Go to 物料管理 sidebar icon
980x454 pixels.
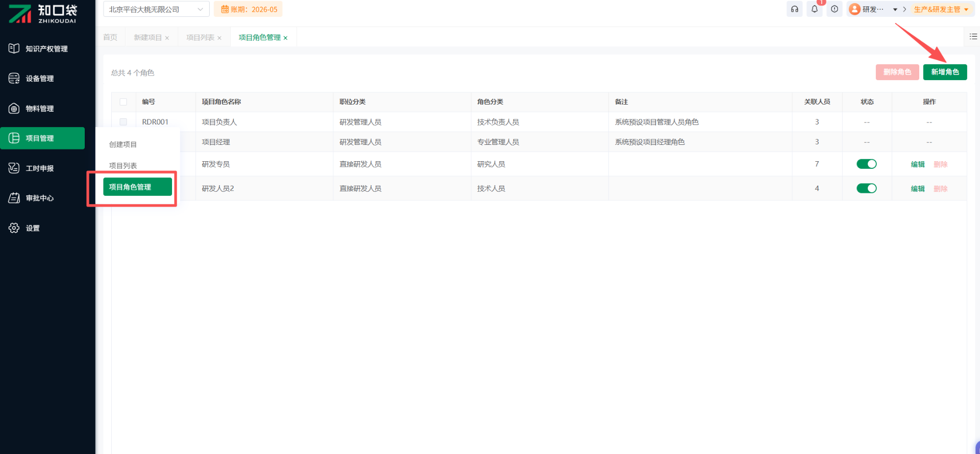pyautogui.click(x=14, y=108)
